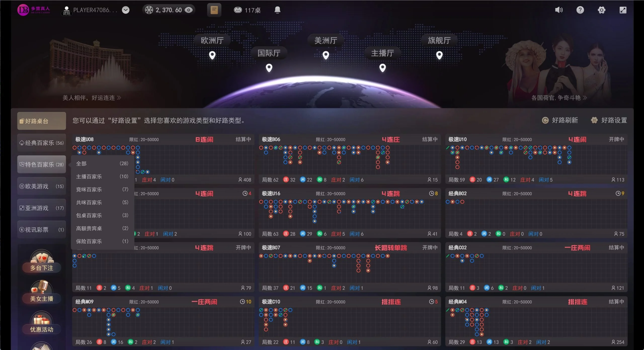This screenshot has height=350, width=644.
Task: Open the help question mark icon
Action: [x=580, y=10]
